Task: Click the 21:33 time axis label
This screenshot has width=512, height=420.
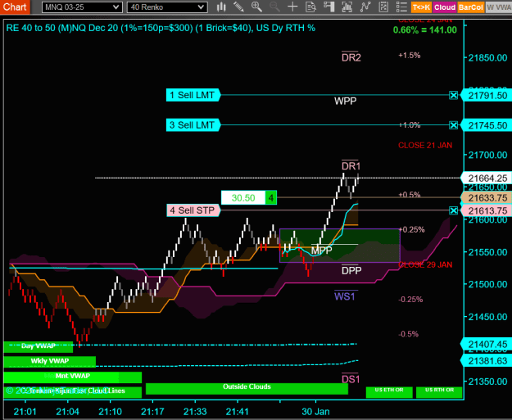Action: coord(195,412)
